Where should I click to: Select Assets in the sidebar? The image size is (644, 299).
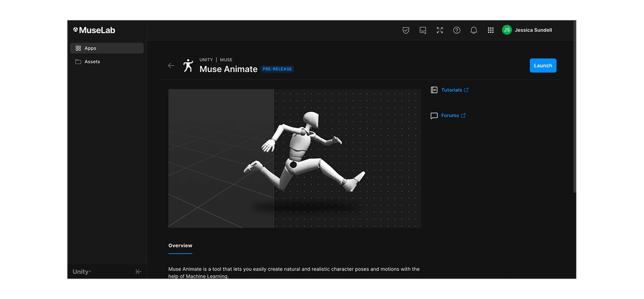point(107,62)
